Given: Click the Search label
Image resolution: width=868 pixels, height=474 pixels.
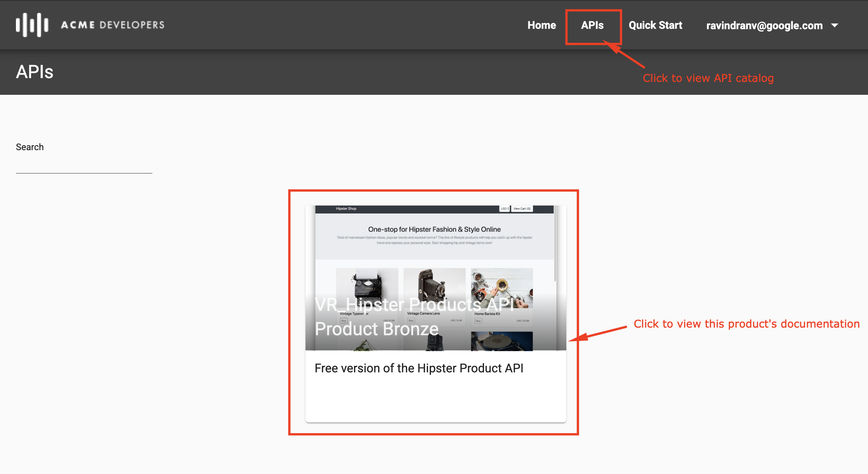Looking at the screenshot, I should pyautogui.click(x=30, y=147).
